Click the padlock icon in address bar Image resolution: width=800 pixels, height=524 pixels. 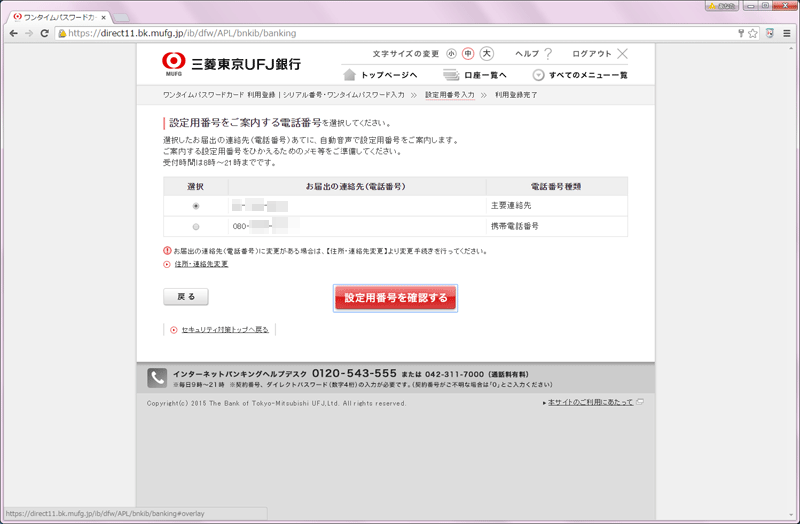[62, 34]
